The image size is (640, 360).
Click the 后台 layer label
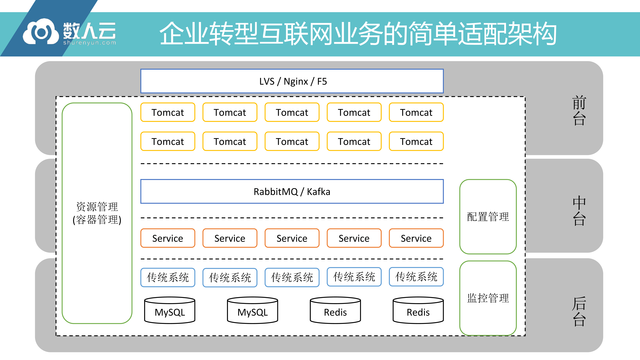579,311
